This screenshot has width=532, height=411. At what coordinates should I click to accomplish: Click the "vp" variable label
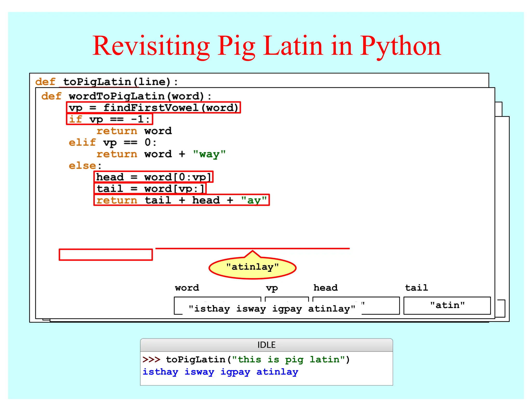(272, 288)
